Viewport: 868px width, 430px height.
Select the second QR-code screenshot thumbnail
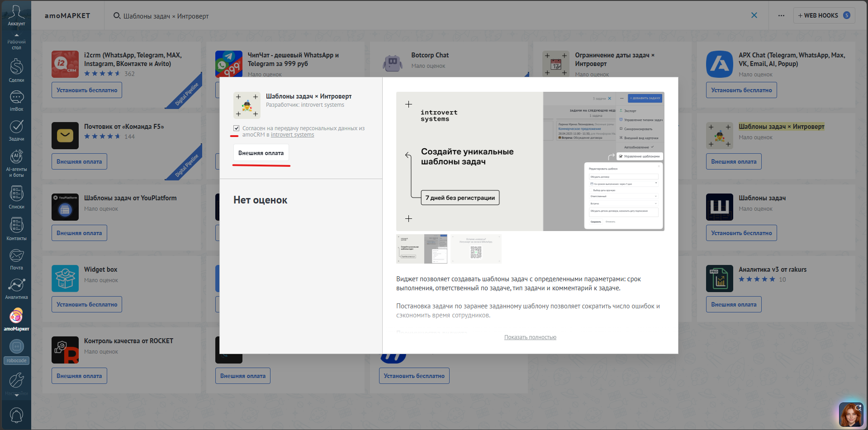pyautogui.click(x=476, y=249)
